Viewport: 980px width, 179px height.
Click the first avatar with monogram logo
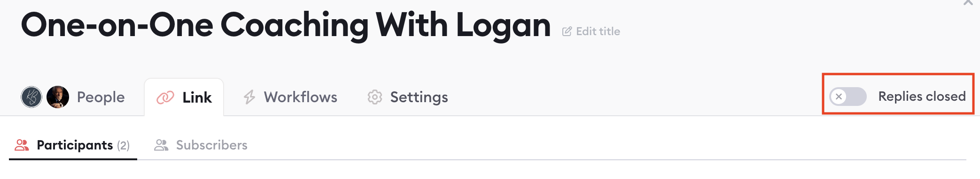pos(31,97)
